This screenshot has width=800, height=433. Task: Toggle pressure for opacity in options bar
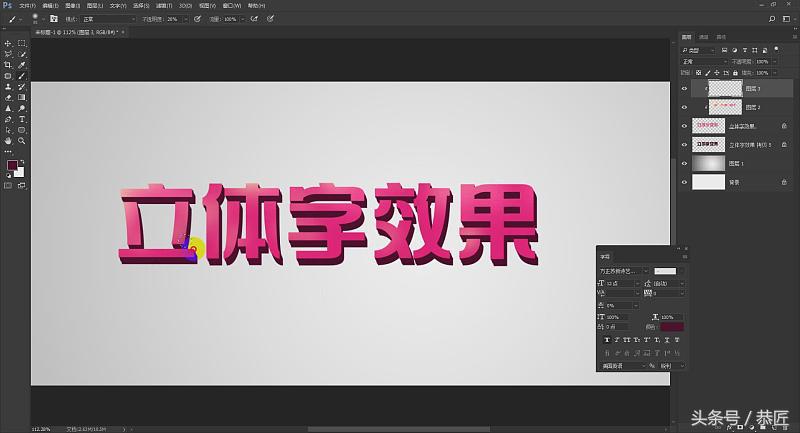(x=197, y=19)
